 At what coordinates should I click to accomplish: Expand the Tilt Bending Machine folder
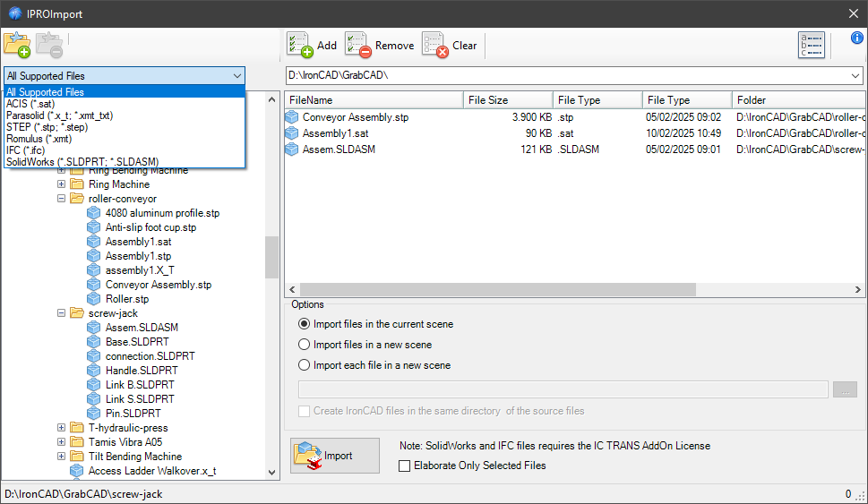pos(62,457)
